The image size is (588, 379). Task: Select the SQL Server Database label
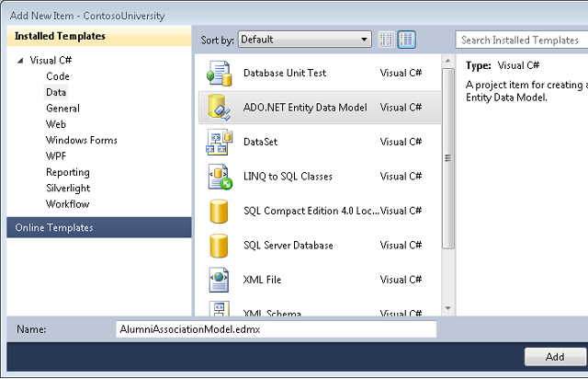(288, 246)
